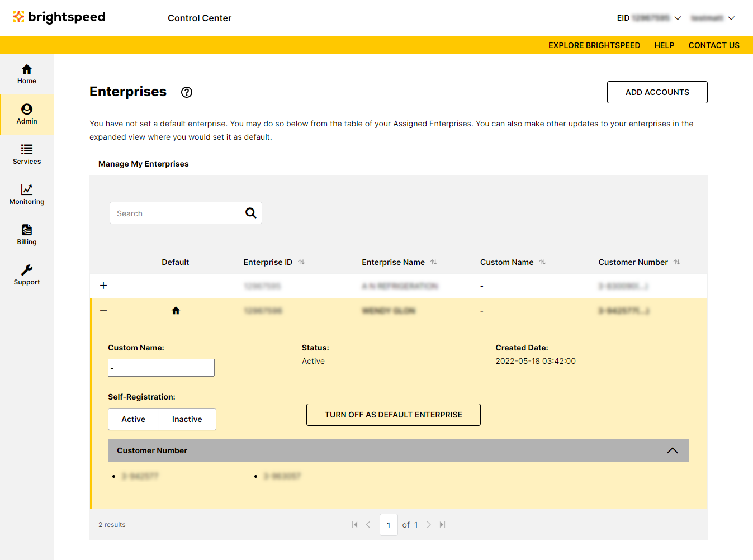Image resolution: width=753 pixels, height=560 pixels.
Task: Go to Home in sidebar
Action: [x=27, y=74]
